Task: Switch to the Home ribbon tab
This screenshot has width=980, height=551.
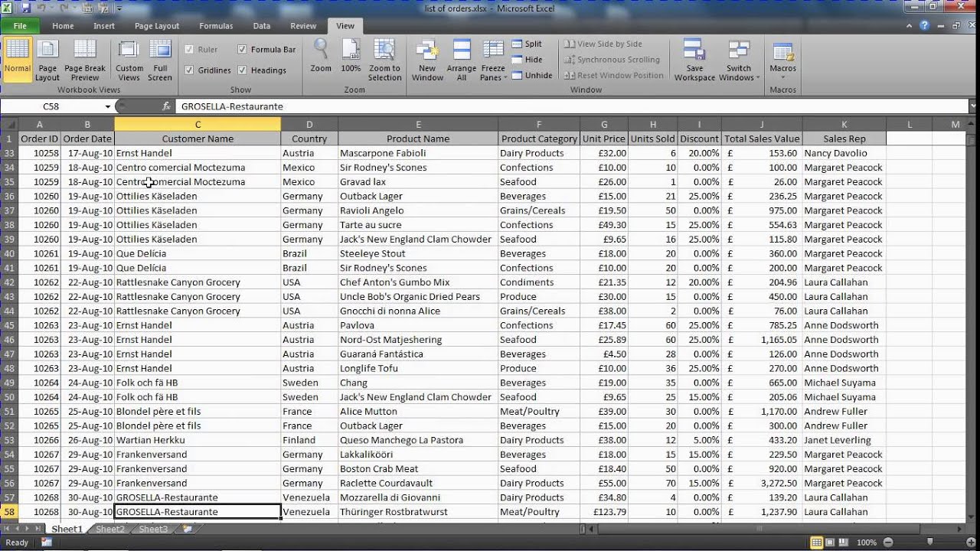Action: pos(63,26)
